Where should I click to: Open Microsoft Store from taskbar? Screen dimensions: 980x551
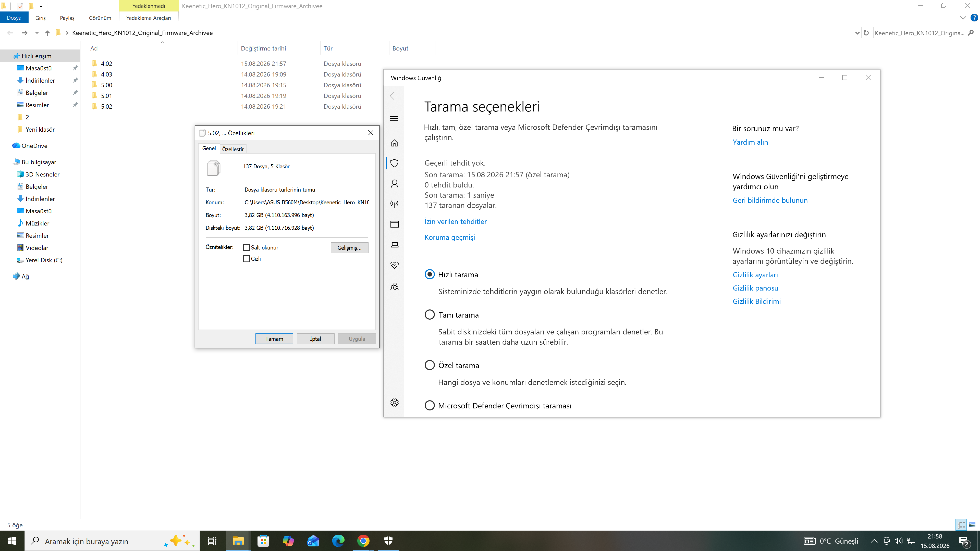pyautogui.click(x=263, y=541)
